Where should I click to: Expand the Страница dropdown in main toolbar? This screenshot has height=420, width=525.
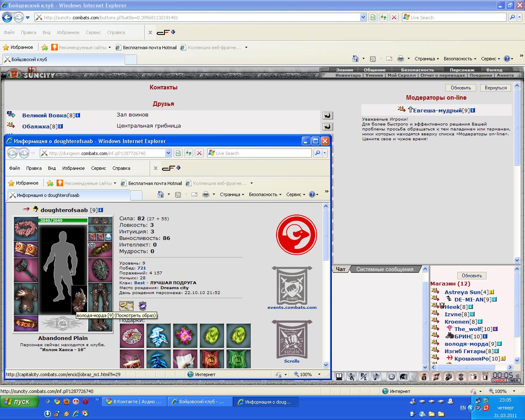coord(427,59)
